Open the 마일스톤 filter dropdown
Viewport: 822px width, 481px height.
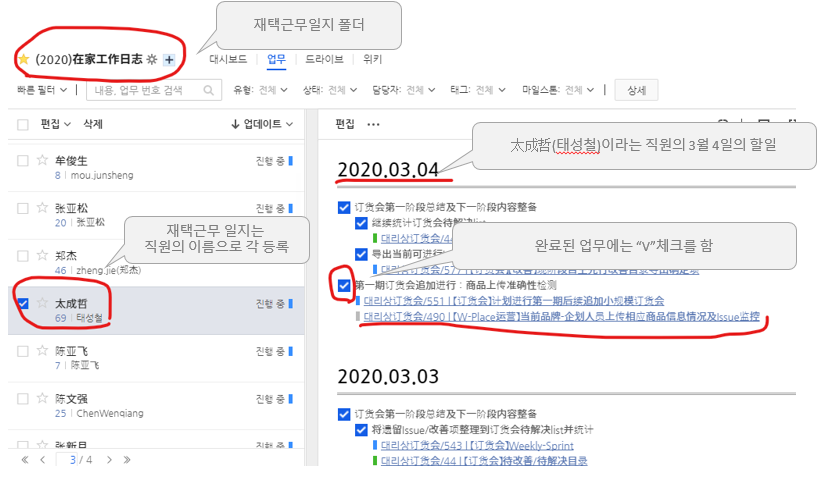(558, 90)
